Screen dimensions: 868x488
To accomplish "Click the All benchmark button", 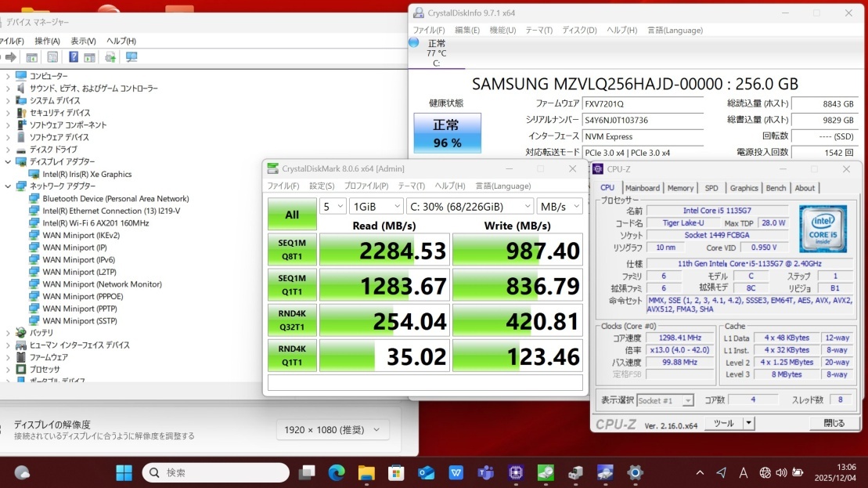I will (291, 214).
